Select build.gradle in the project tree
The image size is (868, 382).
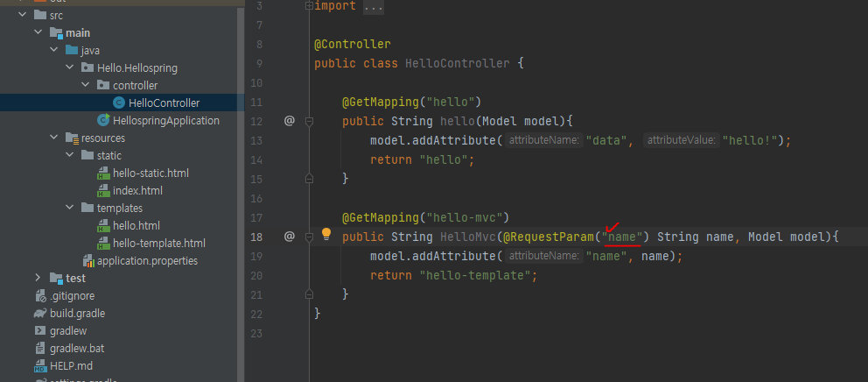78,314
